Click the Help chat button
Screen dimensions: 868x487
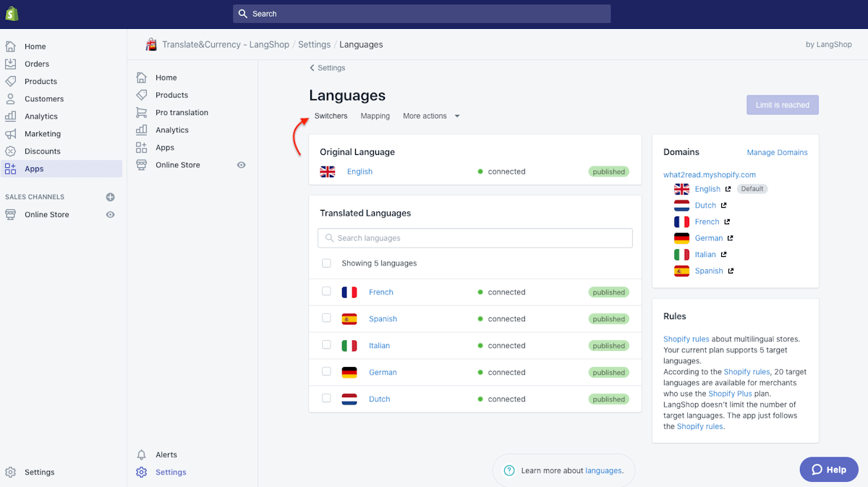829,470
